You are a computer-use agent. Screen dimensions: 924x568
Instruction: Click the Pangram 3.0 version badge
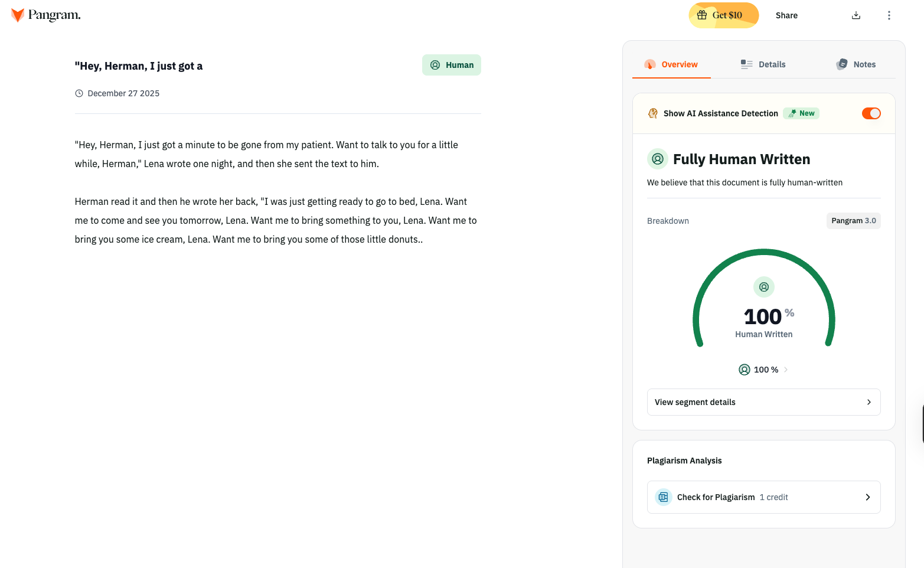853,221
